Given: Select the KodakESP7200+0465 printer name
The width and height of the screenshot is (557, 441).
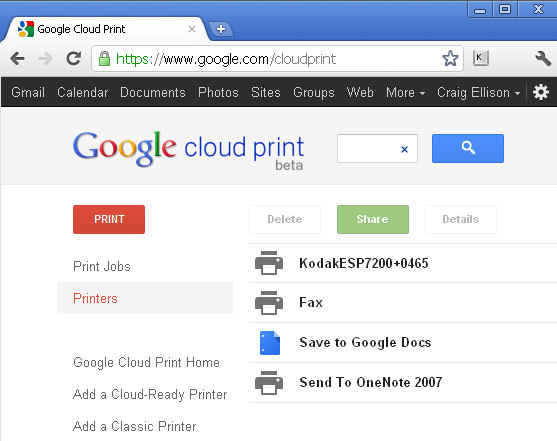Looking at the screenshot, I should pos(364,263).
